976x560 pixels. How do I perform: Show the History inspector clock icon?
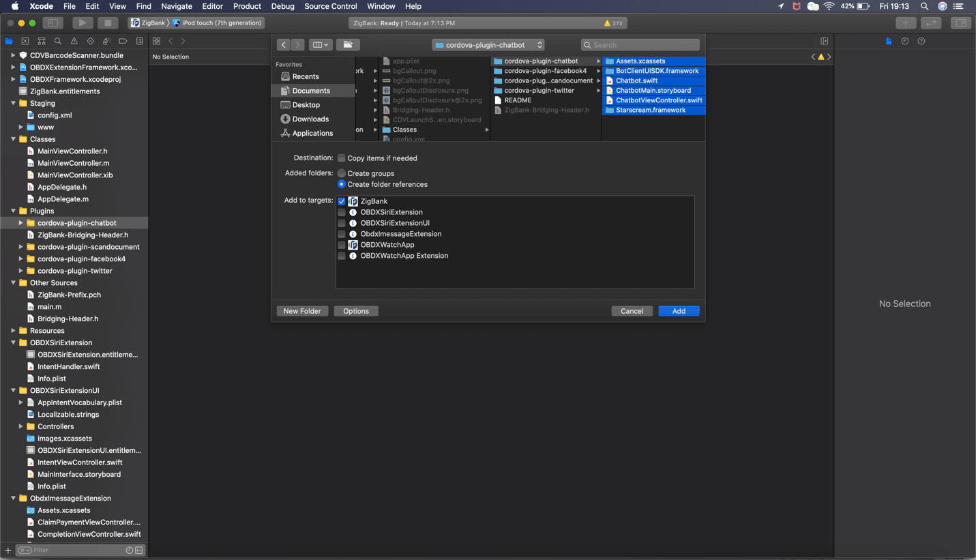pyautogui.click(x=905, y=41)
